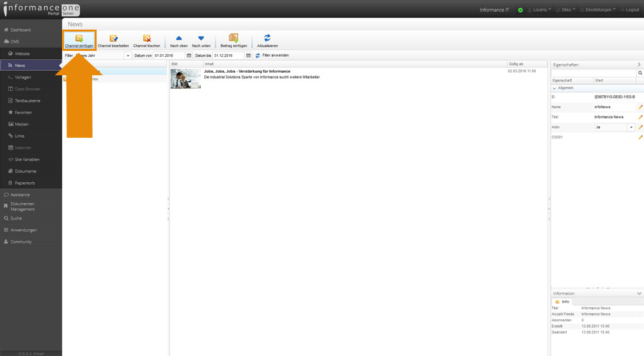Image resolution: width=644 pixels, height=356 pixels.
Task: Click Logout in the top bar
Action: [x=630, y=10]
